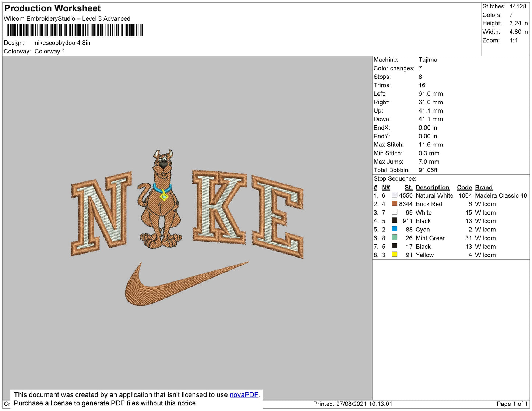This screenshot has width=532, height=411.
Task: Select the Natural White color swatch
Action: pos(394,195)
